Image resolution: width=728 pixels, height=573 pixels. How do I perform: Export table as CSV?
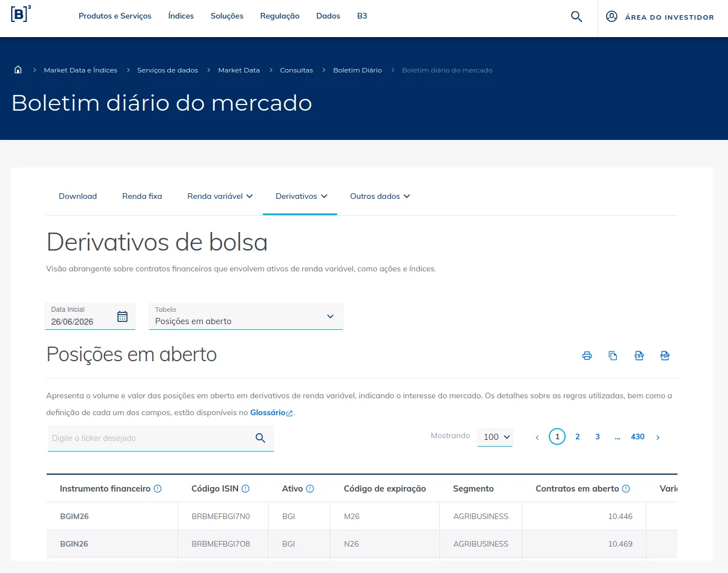(639, 356)
